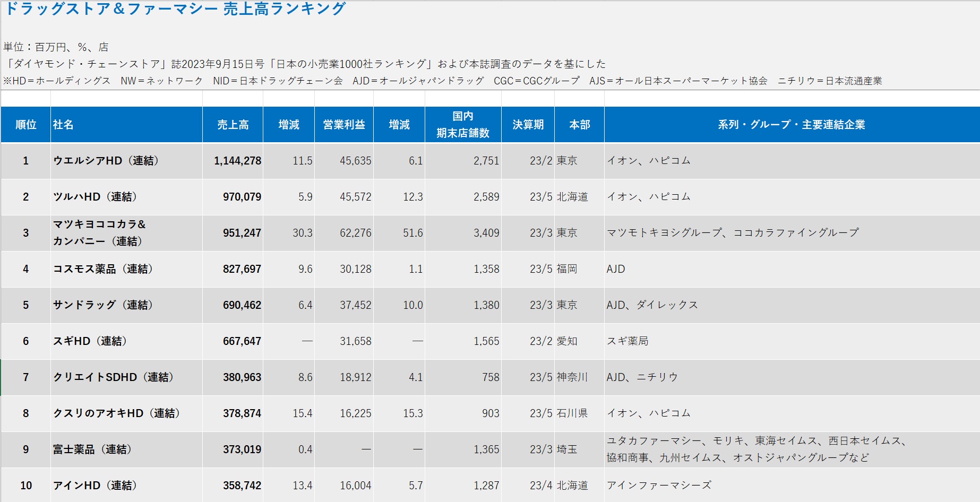
Task: Select the 決算期 column header
Action: pos(528,125)
